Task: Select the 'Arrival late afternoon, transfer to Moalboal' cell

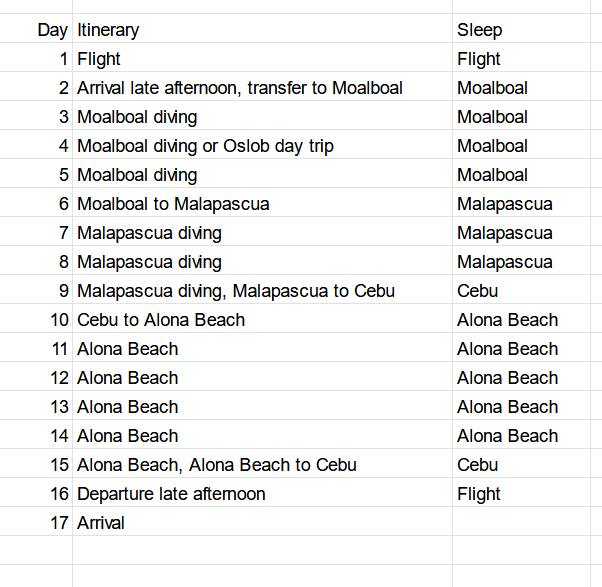Action: click(x=240, y=88)
